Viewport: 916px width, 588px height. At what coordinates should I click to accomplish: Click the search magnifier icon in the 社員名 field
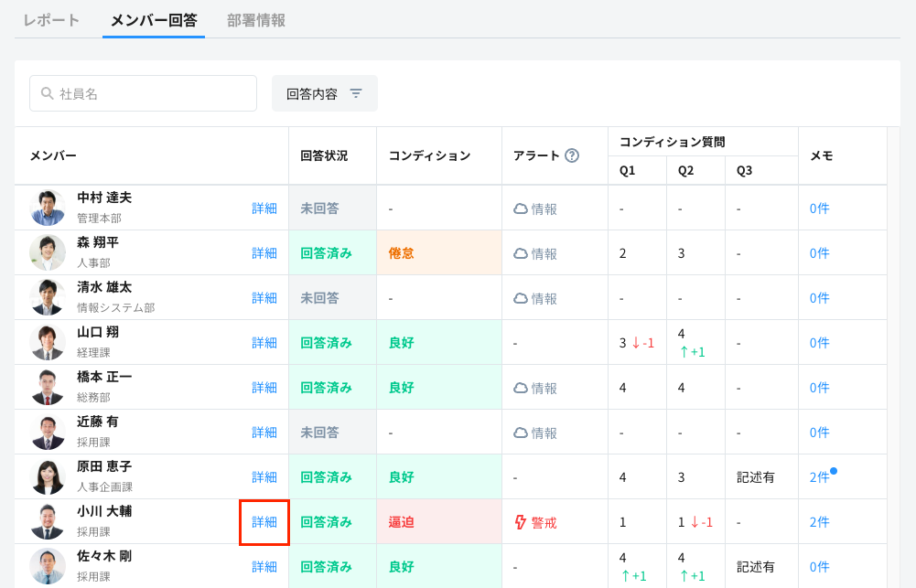pyautogui.click(x=46, y=93)
